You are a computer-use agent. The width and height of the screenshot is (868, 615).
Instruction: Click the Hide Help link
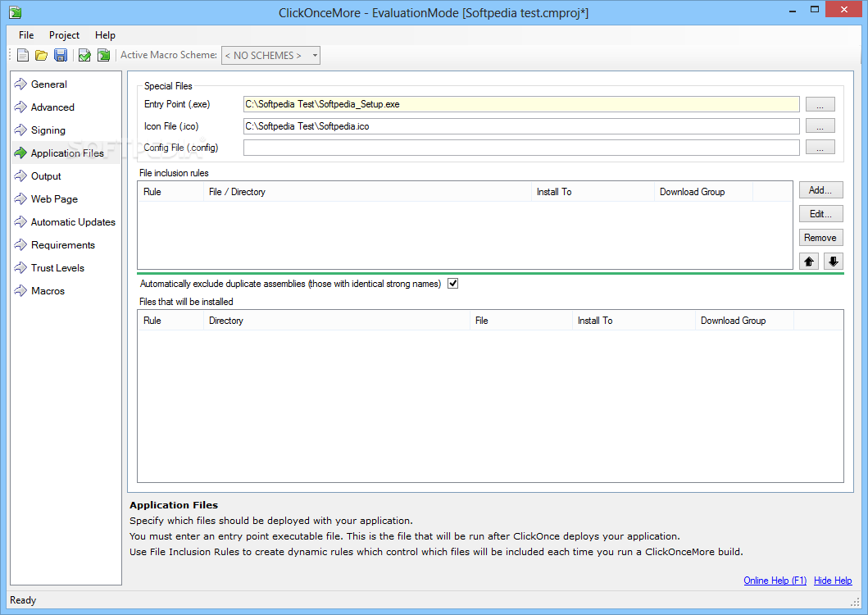pyautogui.click(x=833, y=580)
